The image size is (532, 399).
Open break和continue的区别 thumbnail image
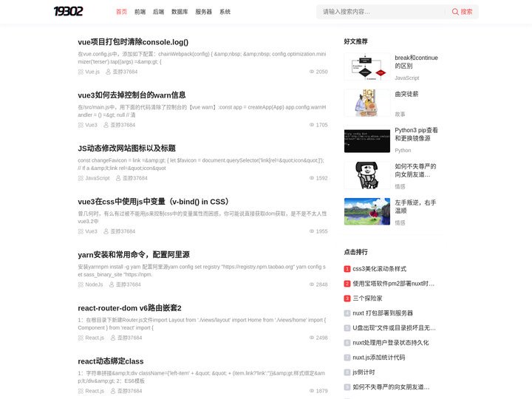[367, 66]
